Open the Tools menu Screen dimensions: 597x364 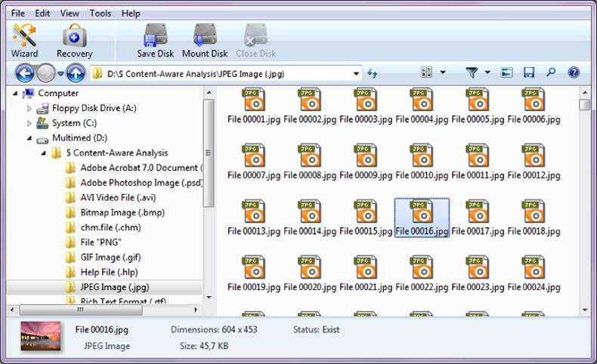click(x=100, y=14)
